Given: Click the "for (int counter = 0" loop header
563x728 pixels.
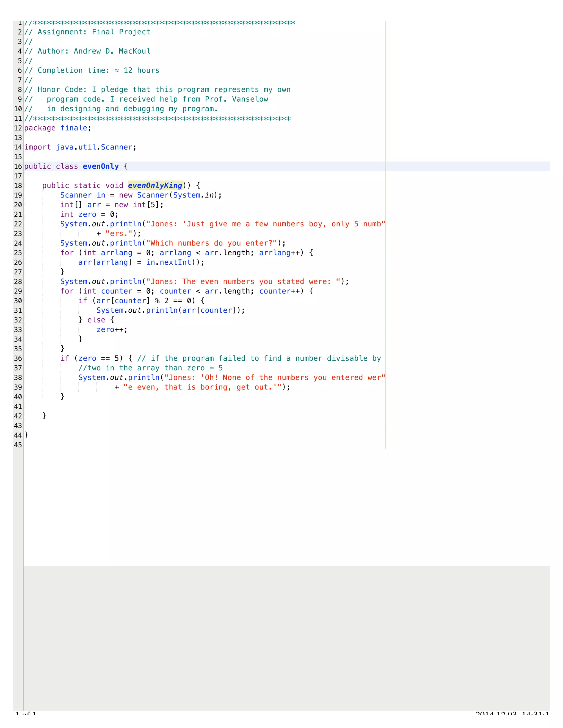Looking at the screenshot, I should pos(187,291).
